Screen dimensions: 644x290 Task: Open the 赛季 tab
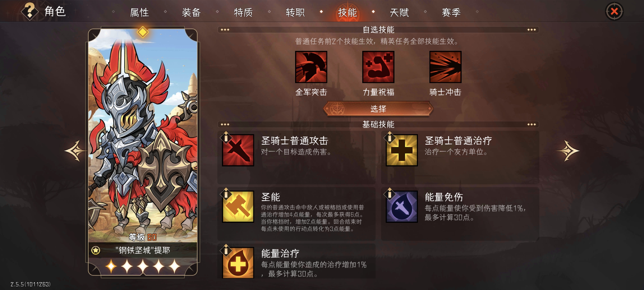point(451,12)
